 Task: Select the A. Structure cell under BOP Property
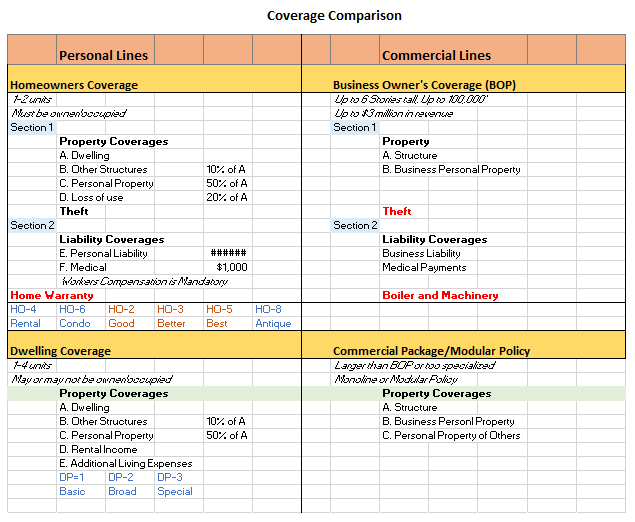(409, 156)
